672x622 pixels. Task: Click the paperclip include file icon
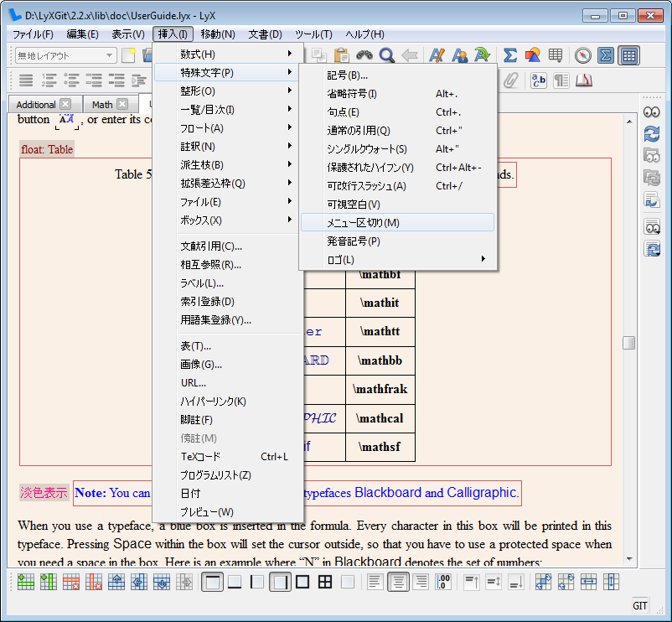pos(511,80)
